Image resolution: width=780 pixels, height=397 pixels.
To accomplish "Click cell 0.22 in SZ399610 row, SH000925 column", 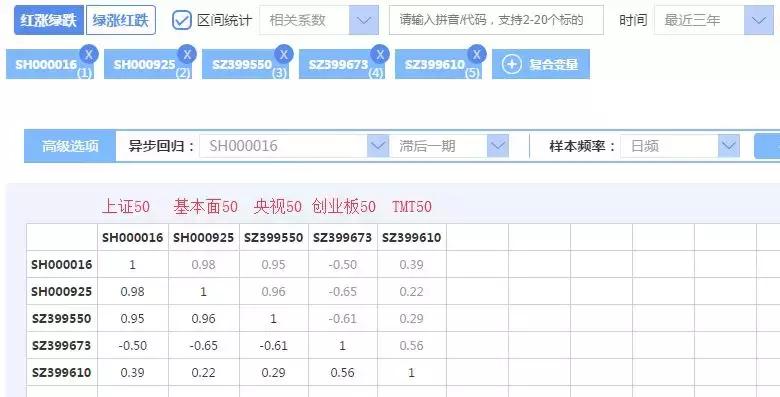I will [x=203, y=372].
